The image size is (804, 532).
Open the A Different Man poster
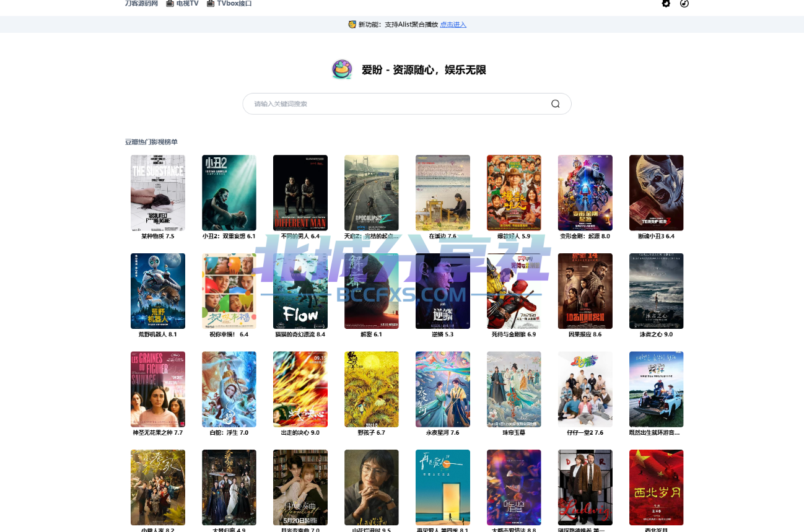[300, 193]
